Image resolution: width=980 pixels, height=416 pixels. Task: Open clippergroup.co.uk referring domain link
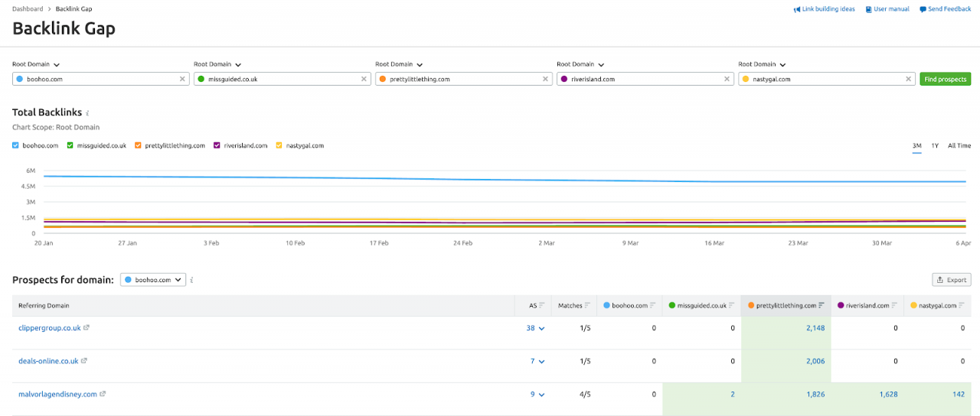tap(50, 328)
